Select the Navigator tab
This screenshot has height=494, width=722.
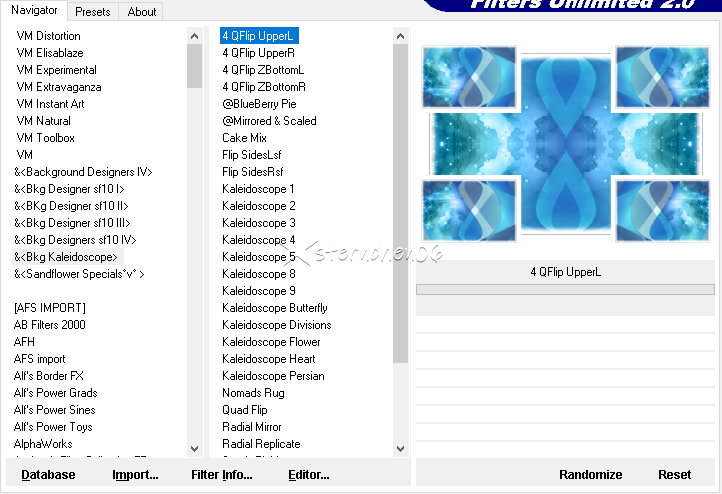click(x=34, y=10)
